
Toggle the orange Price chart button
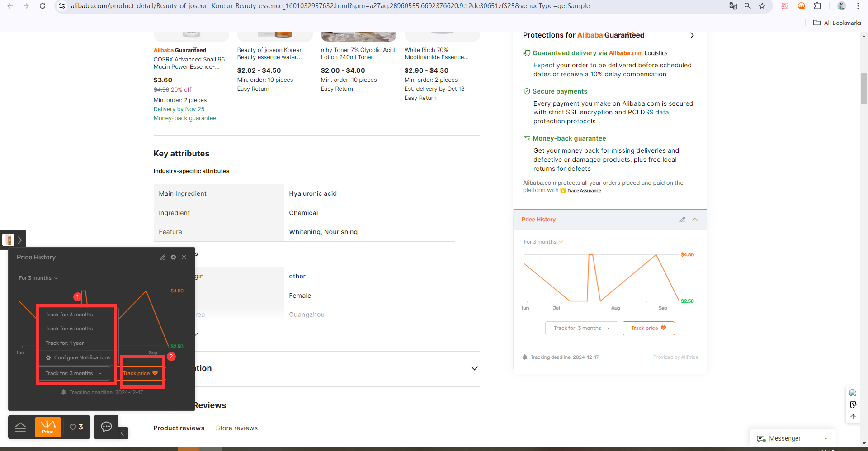tap(48, 427)
